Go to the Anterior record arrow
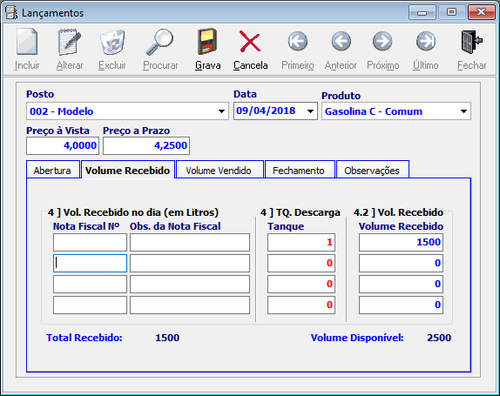 [x=341, y=41]
